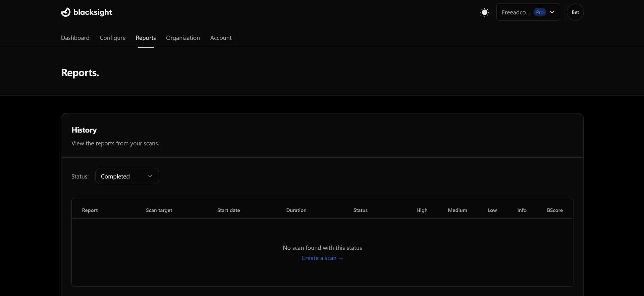644x296 pixels.
Task: Click the Pro plan badge
Action: coord(539,12)
